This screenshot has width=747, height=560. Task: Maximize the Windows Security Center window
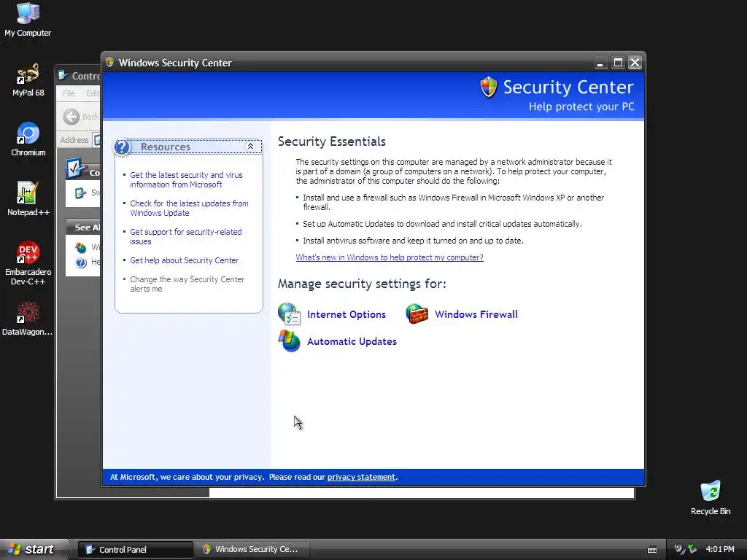pos(618,63)
